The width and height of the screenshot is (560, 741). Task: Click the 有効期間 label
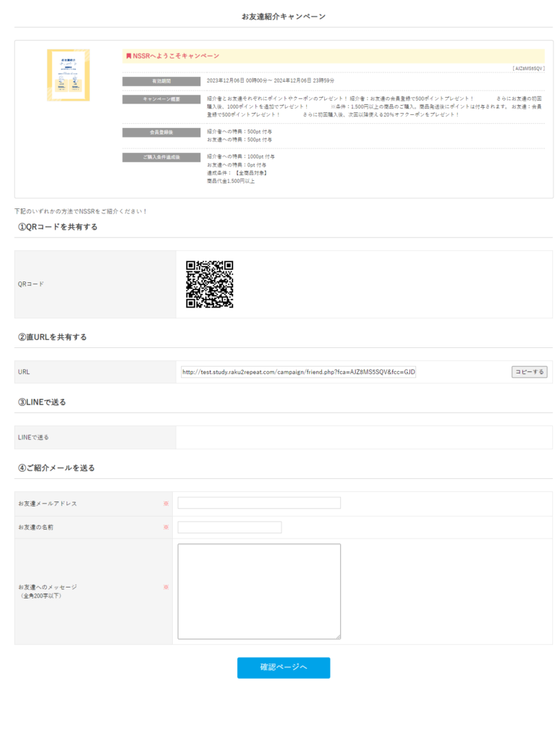[161, 81]
